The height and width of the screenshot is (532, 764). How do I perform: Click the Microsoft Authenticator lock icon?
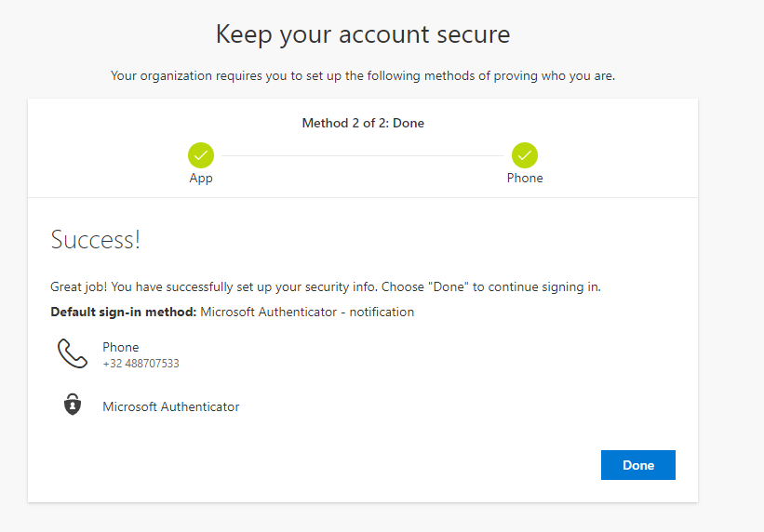(x=72, y=406)
